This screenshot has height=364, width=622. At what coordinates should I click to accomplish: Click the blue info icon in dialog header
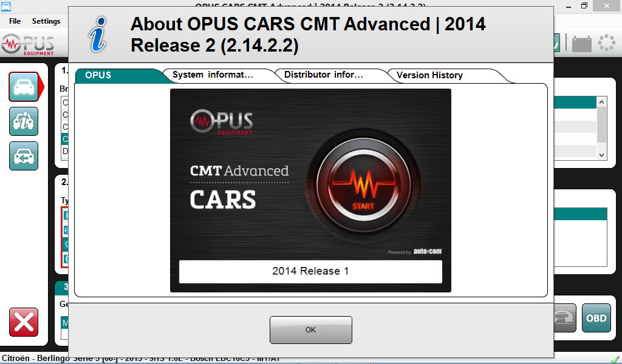coord(98,35)
